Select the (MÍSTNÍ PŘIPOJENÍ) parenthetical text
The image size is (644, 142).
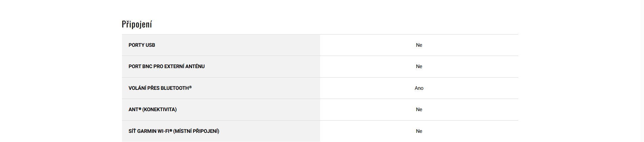coord(196,131)
